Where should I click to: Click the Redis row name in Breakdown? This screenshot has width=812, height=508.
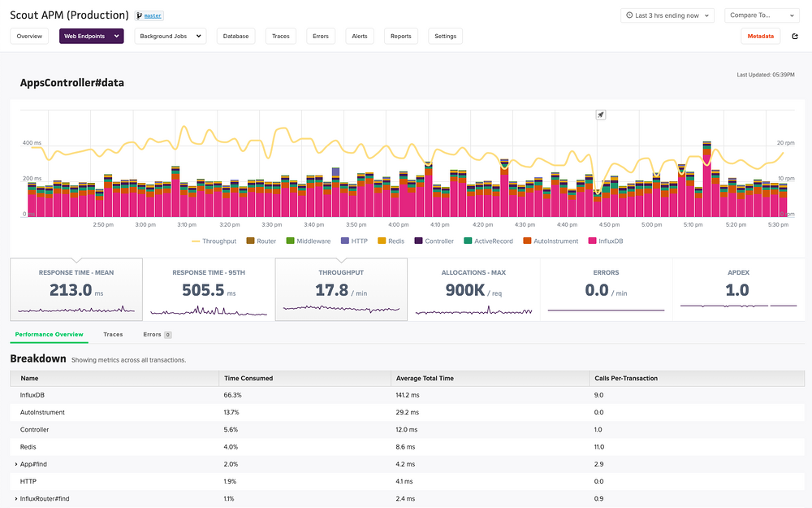pos(28,447)
